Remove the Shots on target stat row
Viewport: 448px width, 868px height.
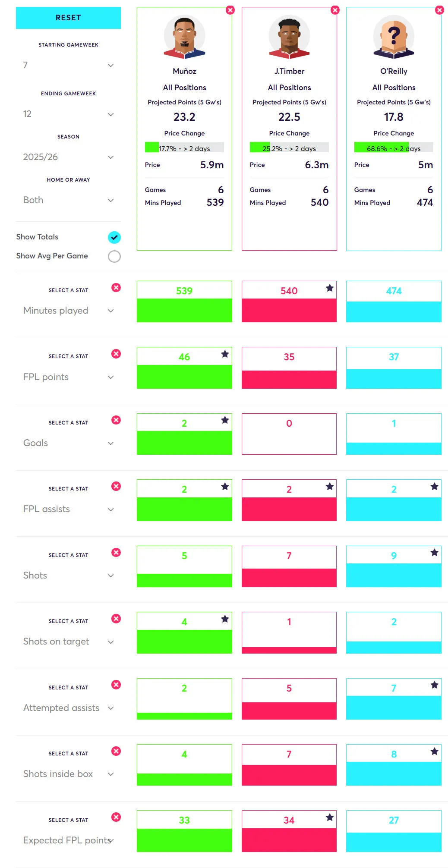[x=116, y=618]
